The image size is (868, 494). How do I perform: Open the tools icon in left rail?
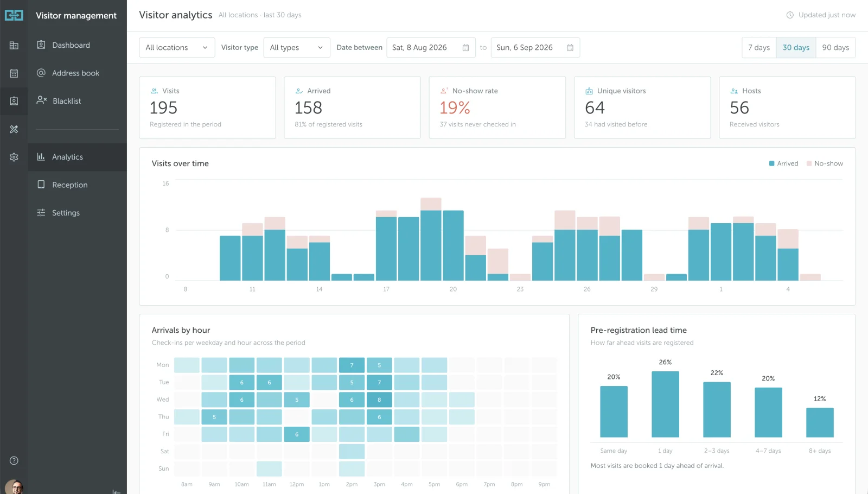(14, 129)
